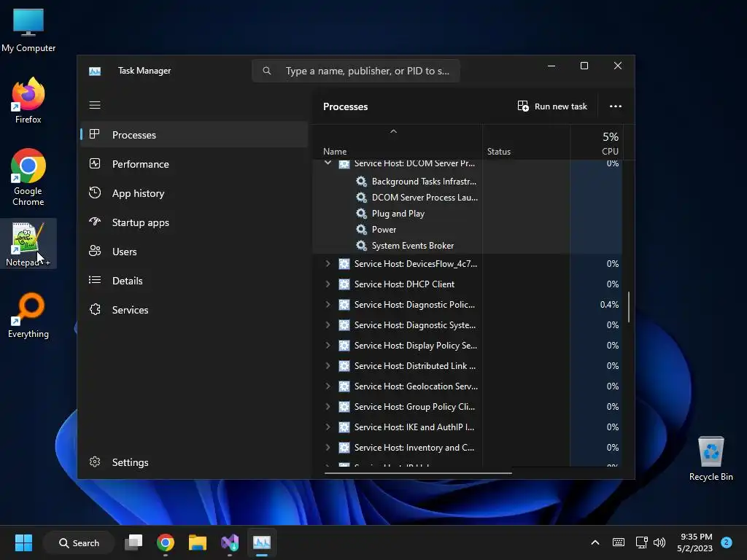Viewport: 747px width, 560px height.
Task: Click System Events Broker gear icon
Action: point(362,246)
